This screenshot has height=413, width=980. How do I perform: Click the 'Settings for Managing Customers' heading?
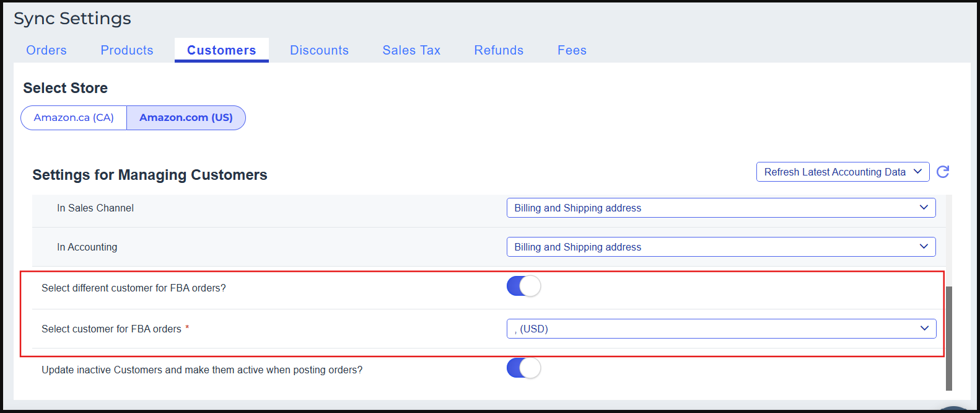(x=150, y=175)
